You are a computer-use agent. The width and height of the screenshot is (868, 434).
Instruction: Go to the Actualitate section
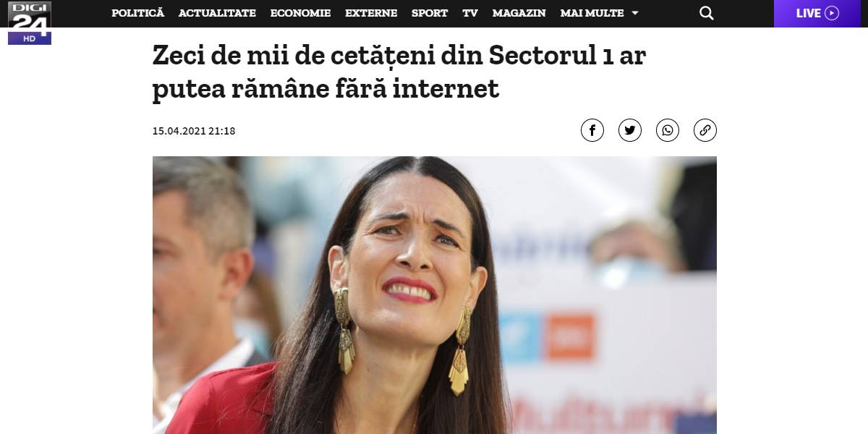point(217,13)
